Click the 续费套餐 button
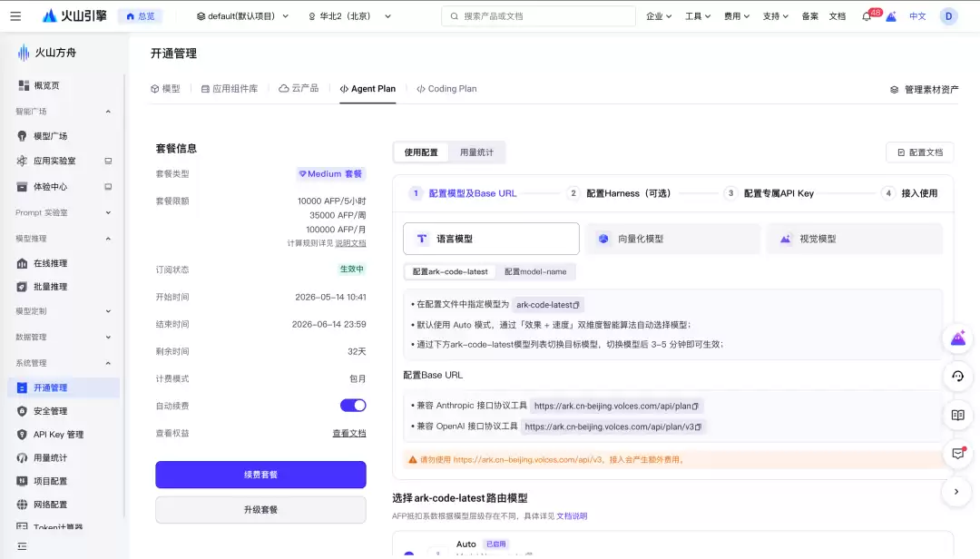 (x=260, y=475)
